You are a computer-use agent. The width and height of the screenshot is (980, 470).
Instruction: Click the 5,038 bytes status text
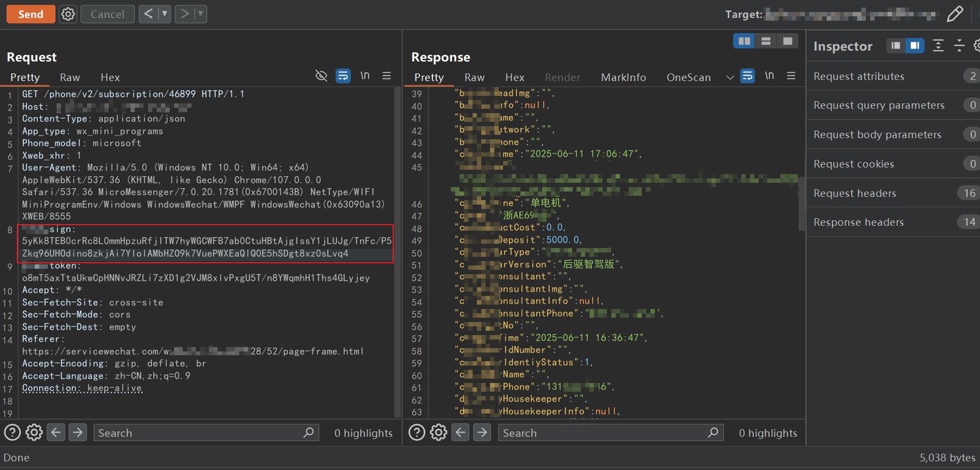point(947,457)
